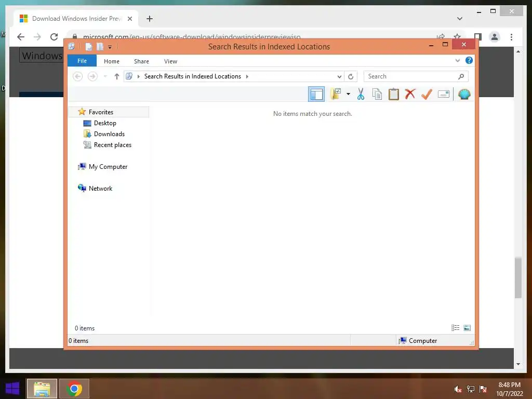Click the Paste clipboard icon
The height and width of the screenshot is (399, 532).
pos(394,94)
